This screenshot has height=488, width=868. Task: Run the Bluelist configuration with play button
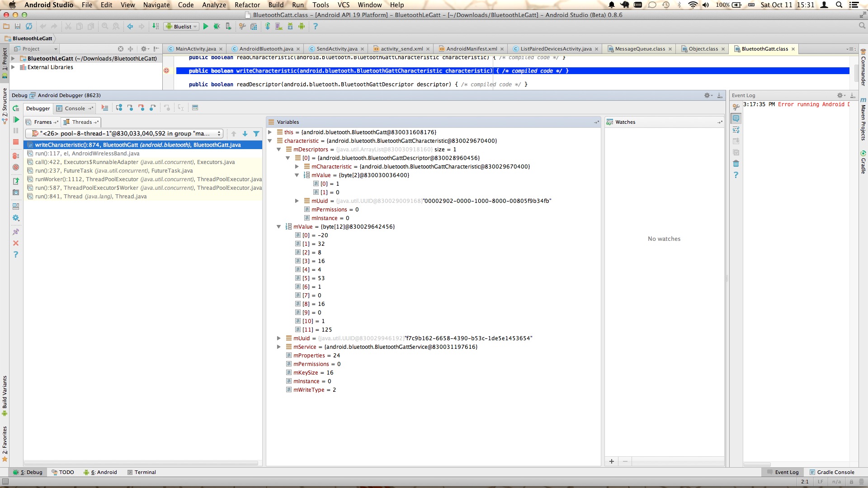click(206, 26)
